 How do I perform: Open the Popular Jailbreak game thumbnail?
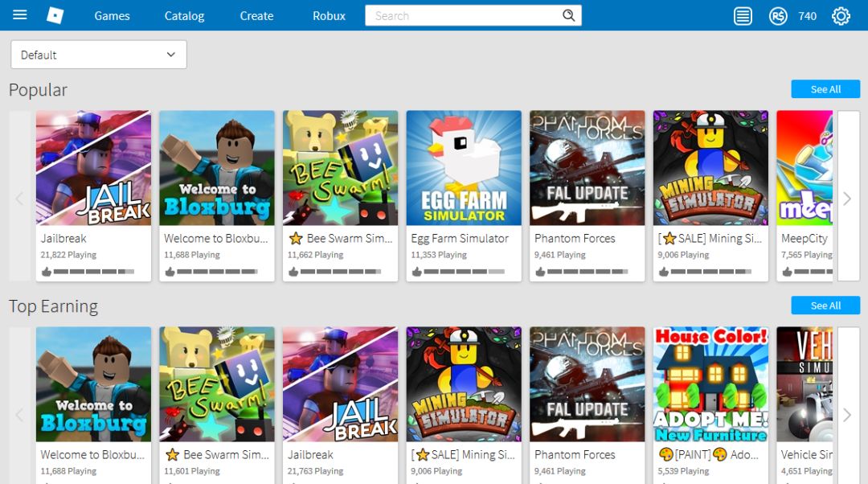tap(93, 168)
